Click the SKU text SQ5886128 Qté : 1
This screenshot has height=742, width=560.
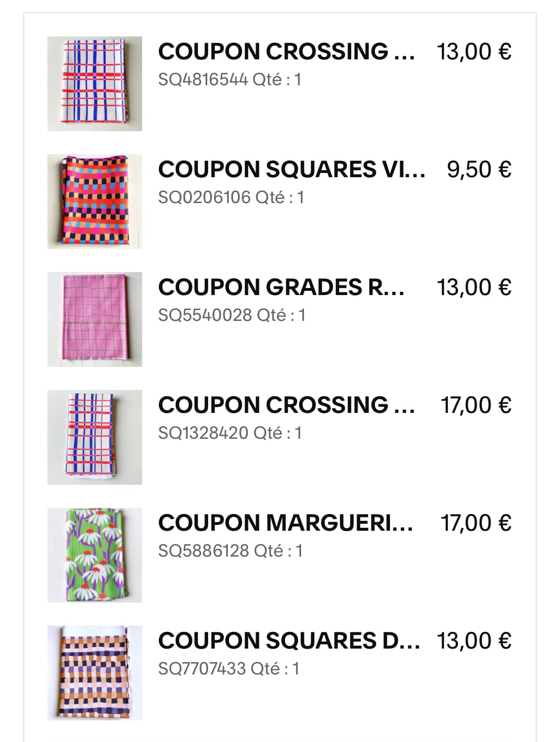point(230,551)
